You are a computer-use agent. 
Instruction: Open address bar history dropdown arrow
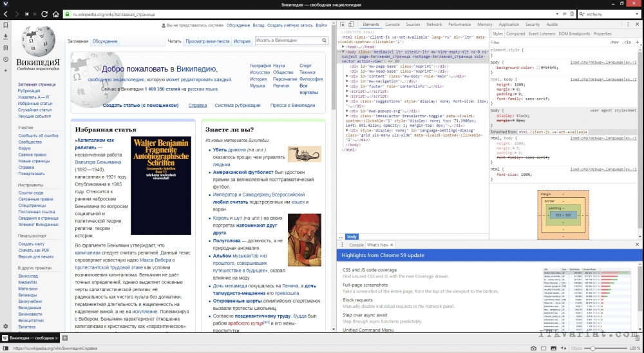pyautogui.click(x=557, y=14)
